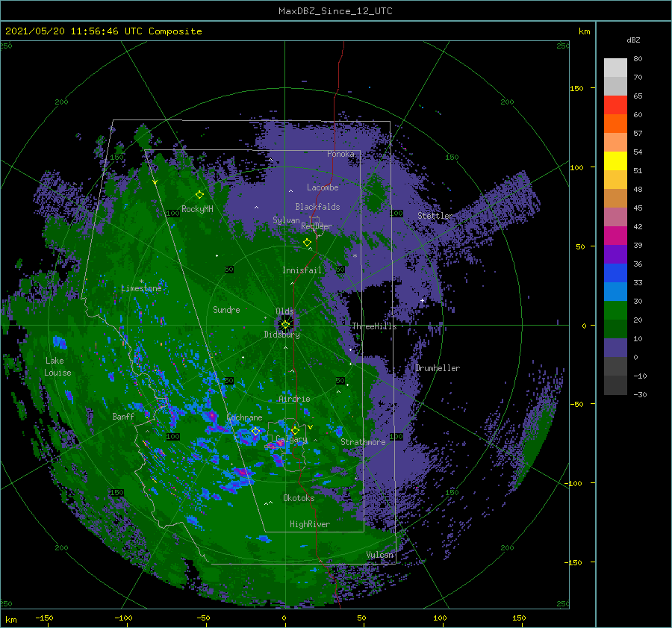Click the Lacombe city label
Image resolution: width=672 pixels, height=628 pixels.
323,187
